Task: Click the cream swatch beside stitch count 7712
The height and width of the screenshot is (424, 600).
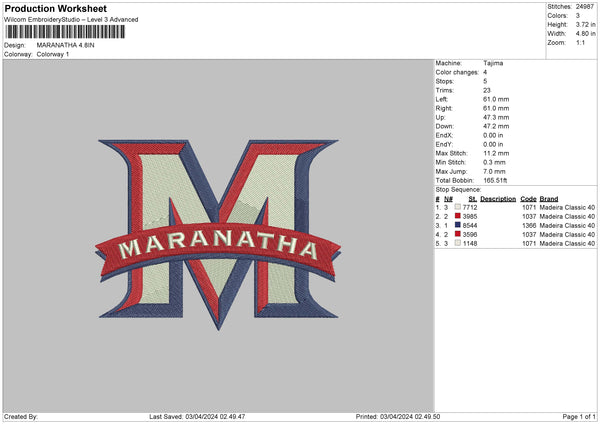Action: click(457, 207)
